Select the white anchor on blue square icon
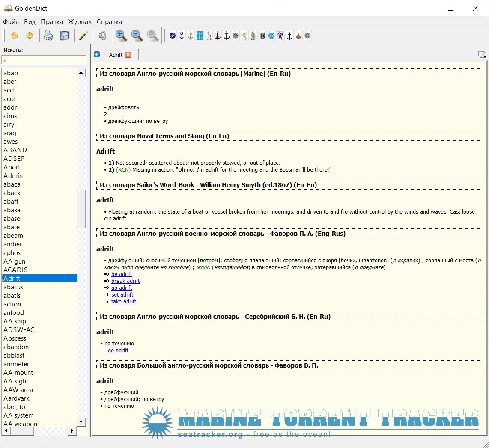The image size is (489, 448). coord(200,36)
